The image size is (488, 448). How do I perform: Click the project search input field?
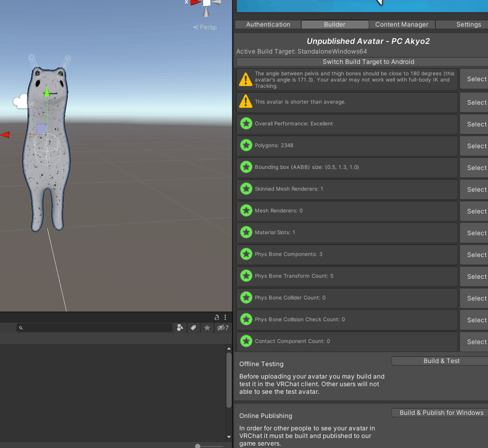pyautogui.click(x=94, y=328)
